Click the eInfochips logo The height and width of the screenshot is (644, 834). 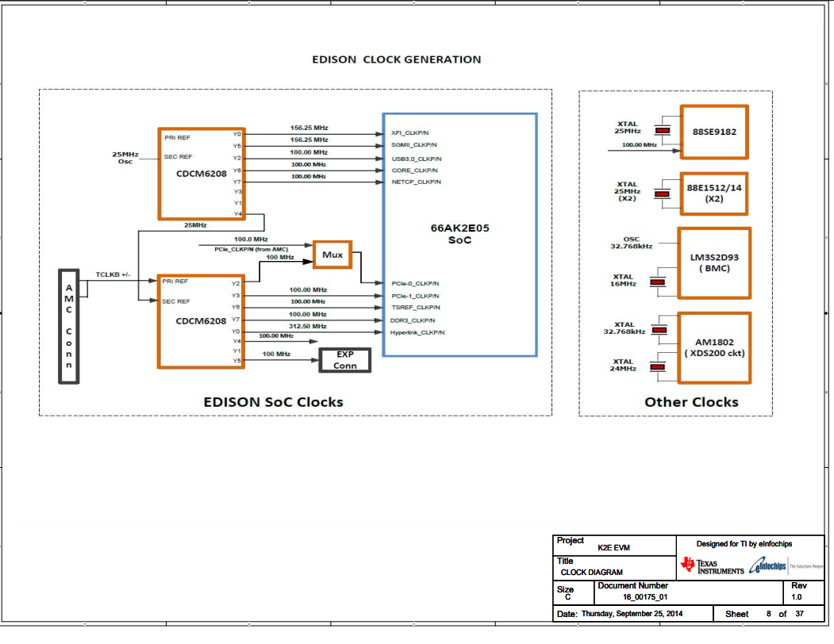[767, 565]
